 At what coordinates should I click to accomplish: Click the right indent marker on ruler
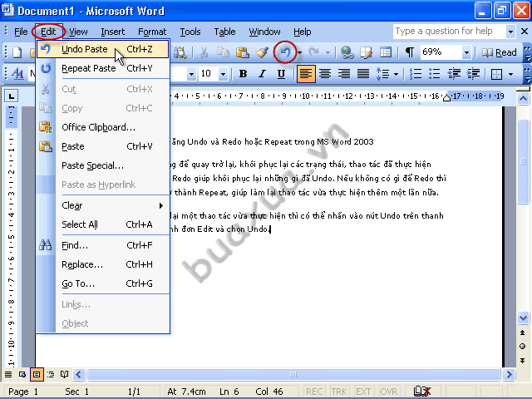(447, 98)
